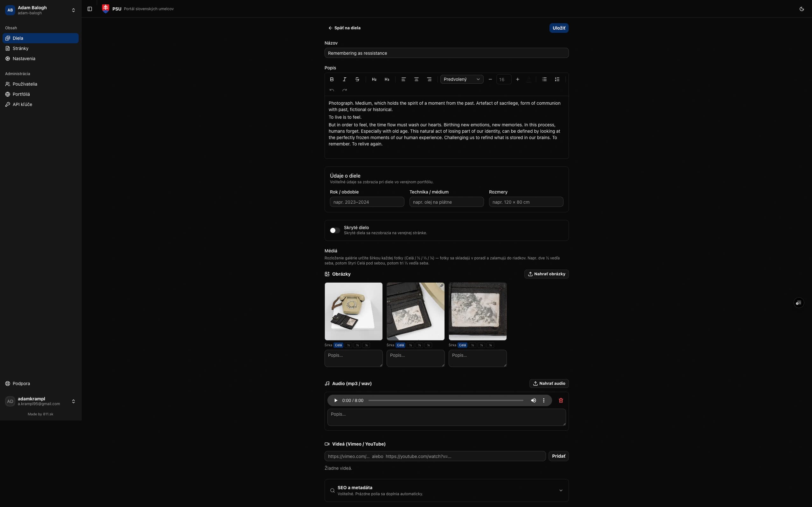Toggle bold formatting in the Popis editor
This screenshot has width=812, height=507.
[x=332, y=80]
